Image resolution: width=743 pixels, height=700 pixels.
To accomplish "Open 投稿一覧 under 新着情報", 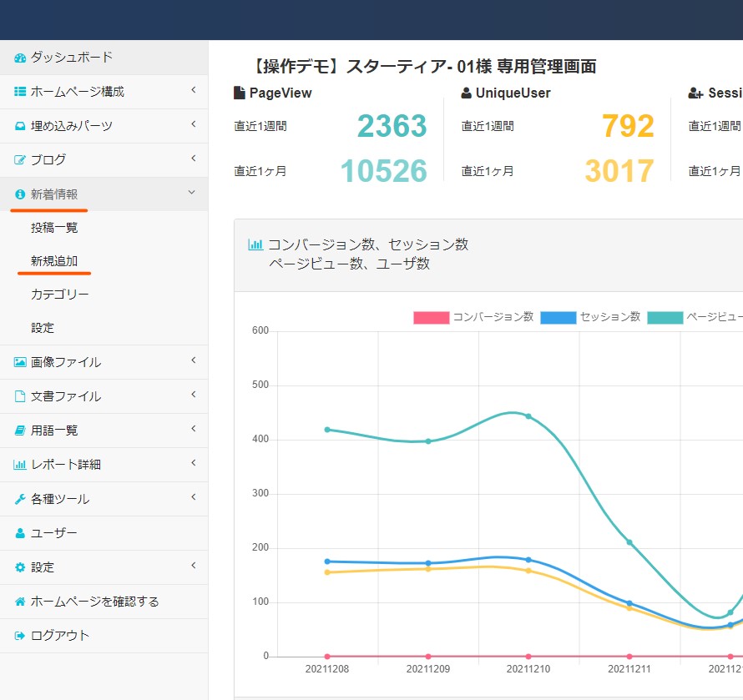I will pos(54,227).
